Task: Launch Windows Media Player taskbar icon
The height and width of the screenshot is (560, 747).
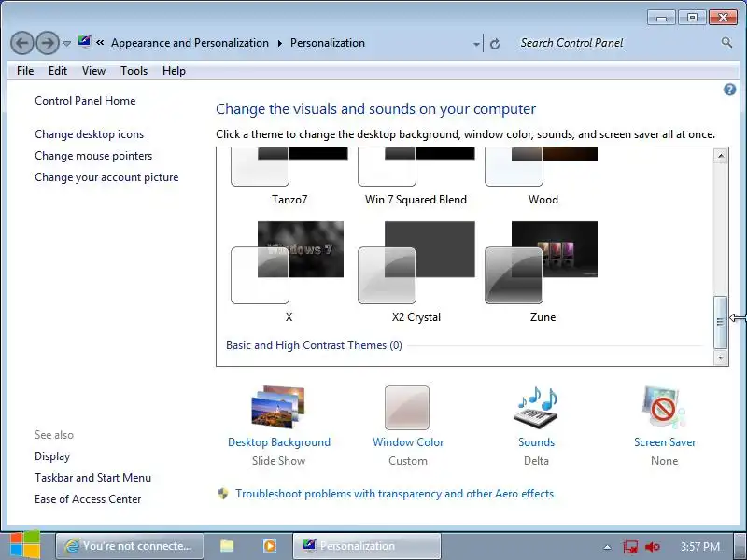Action: click(270, 546)
